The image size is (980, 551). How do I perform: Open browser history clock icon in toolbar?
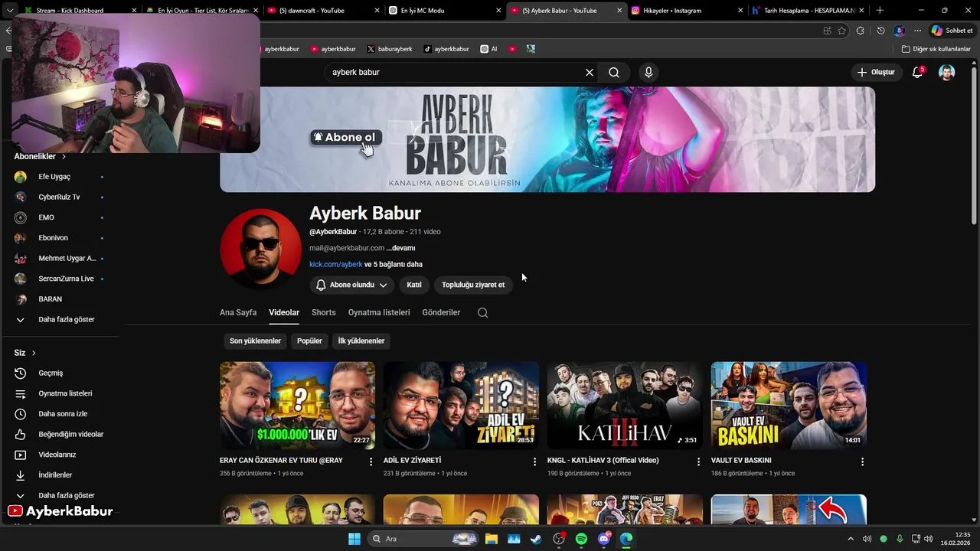pyautogui.click(x=880, y=31)
